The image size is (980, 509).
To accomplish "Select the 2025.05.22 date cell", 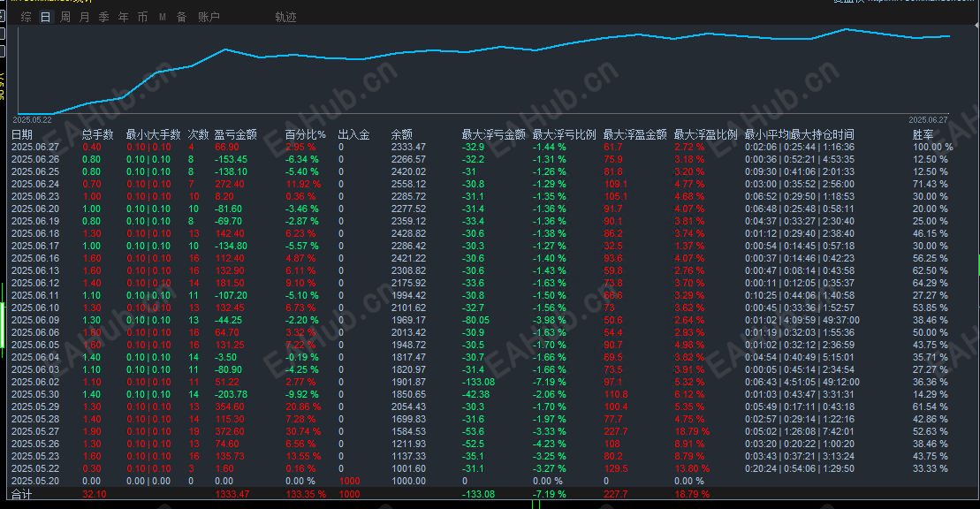I will [35, 469].
